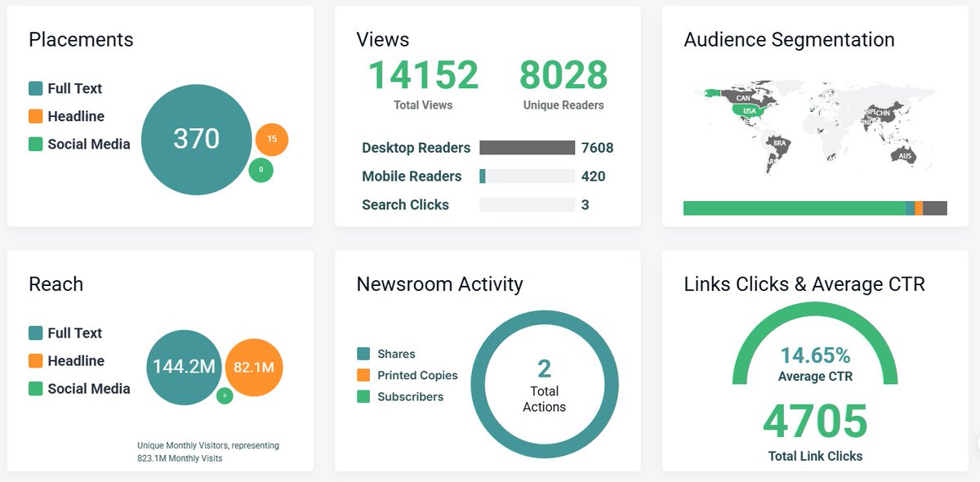Click the Unique Readers caption
Viewport: 980px width, 482px height.
(x=563, y=105)
